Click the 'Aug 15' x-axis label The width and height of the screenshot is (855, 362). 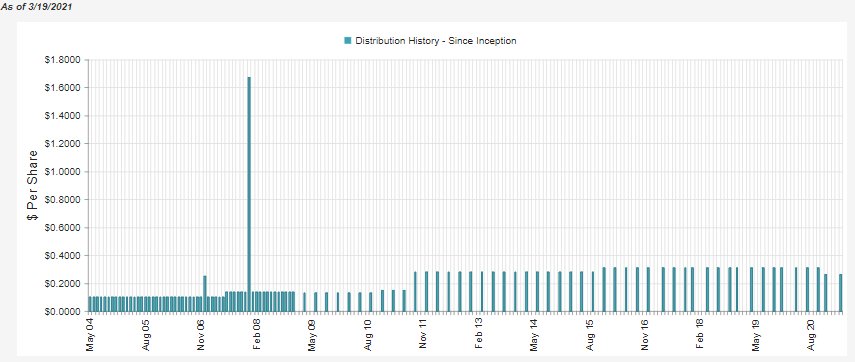591,334
